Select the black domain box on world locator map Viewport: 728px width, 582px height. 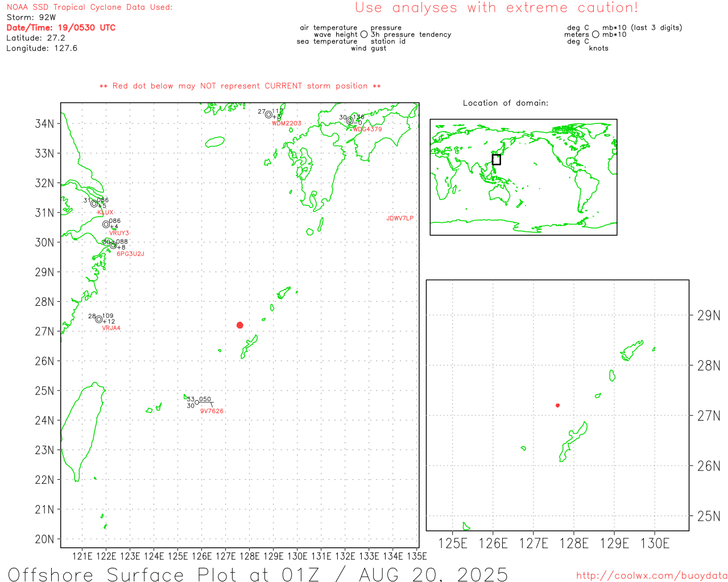496,160
